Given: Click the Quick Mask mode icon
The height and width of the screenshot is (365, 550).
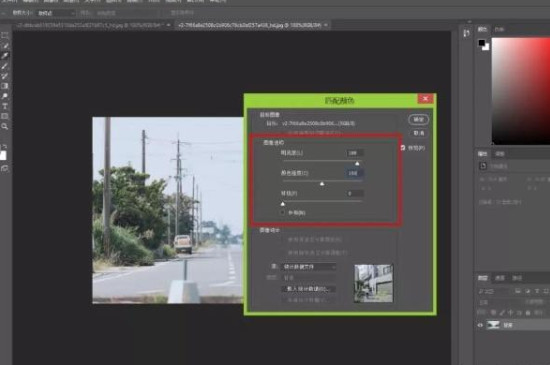Looking at the screenshot, I should point(5,169).
